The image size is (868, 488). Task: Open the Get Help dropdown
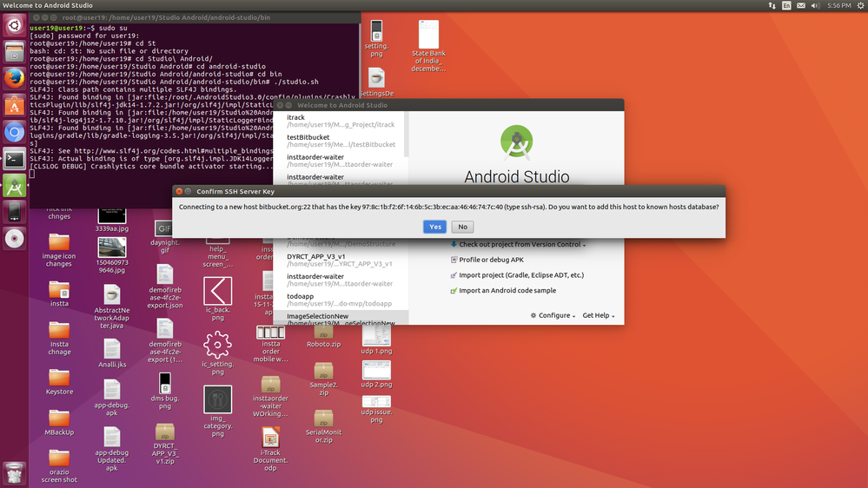point(599,315)
